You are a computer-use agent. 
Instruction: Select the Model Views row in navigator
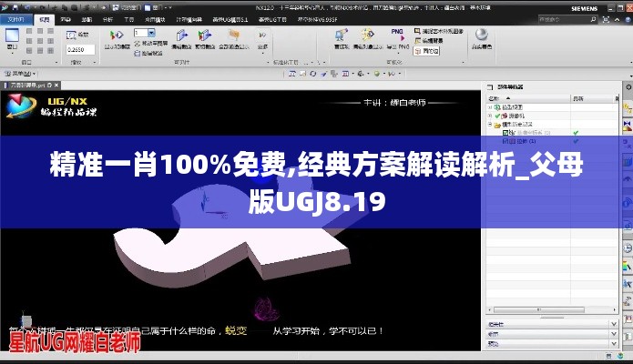pyautogui.click(x=512, y=107)
